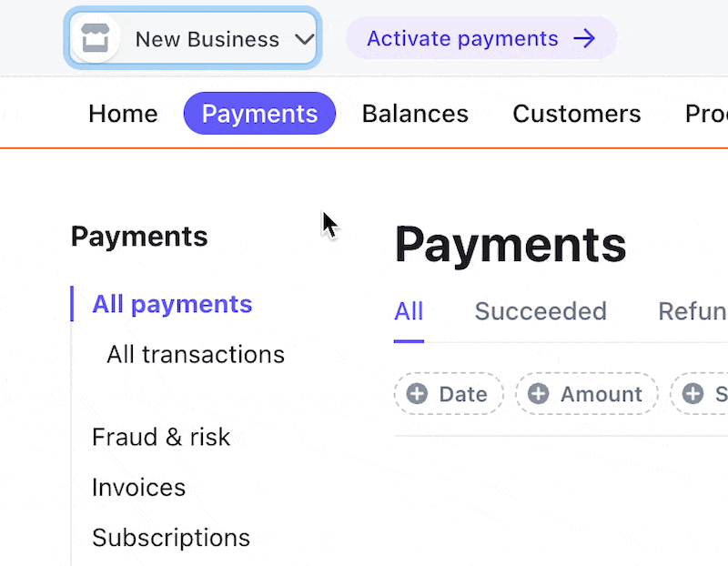728x566 pixels.
Task: Go to Fraud & risk section
Action: (x=161, y=437)
